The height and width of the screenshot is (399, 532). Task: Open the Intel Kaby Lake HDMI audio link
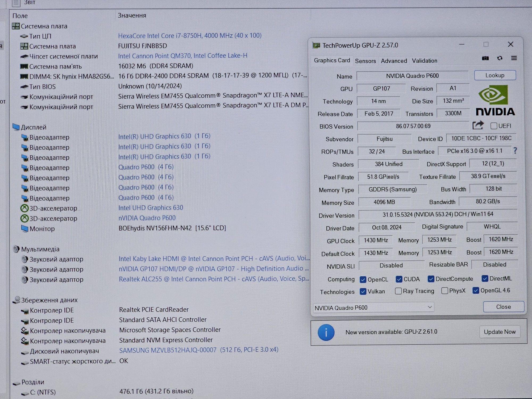point(214,259)
